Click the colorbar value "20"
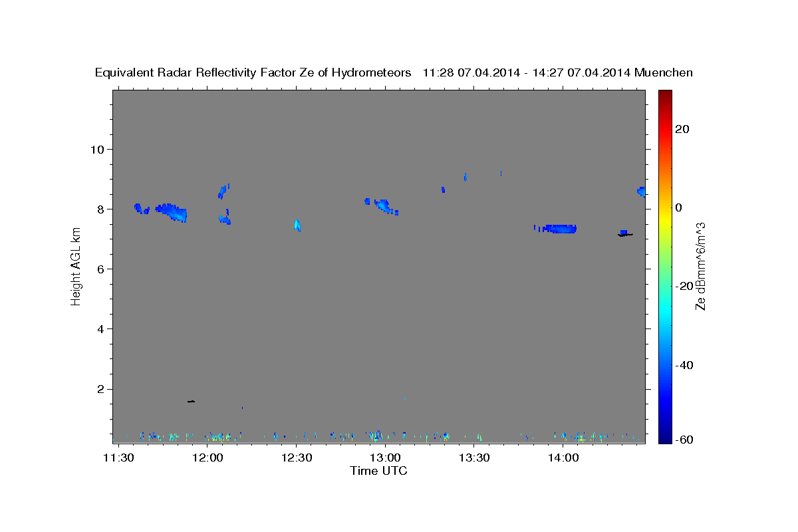The image size is (798, 532). [682, 129]
